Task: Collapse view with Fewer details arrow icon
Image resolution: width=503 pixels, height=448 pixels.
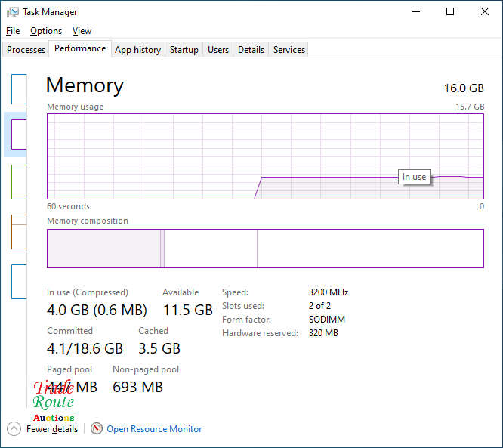Action: point(14,428)
